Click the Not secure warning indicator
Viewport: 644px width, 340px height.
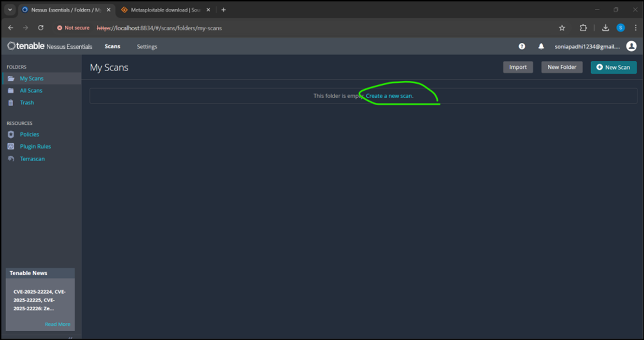(x=73, y=28)
